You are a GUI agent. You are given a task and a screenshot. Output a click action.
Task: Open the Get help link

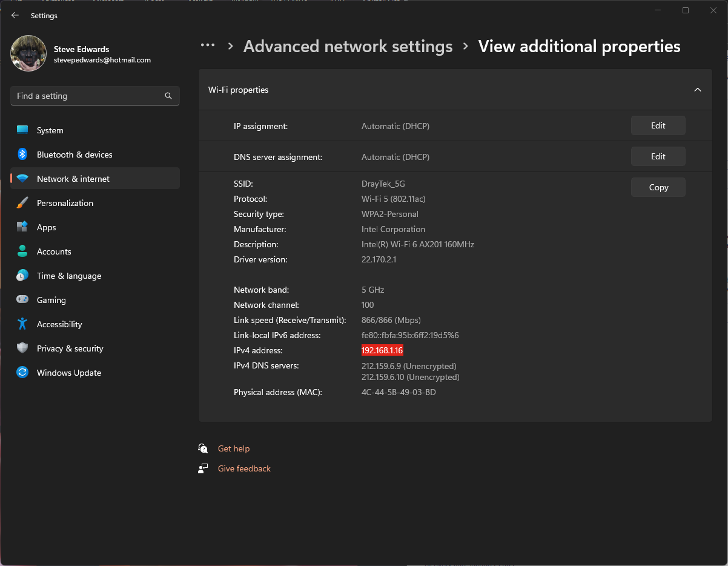click(233, 449)
